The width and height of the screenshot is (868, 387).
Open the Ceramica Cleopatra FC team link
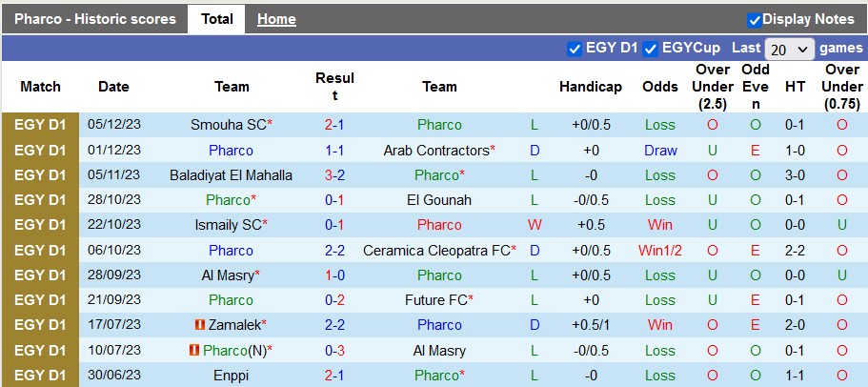coord(436,251)
